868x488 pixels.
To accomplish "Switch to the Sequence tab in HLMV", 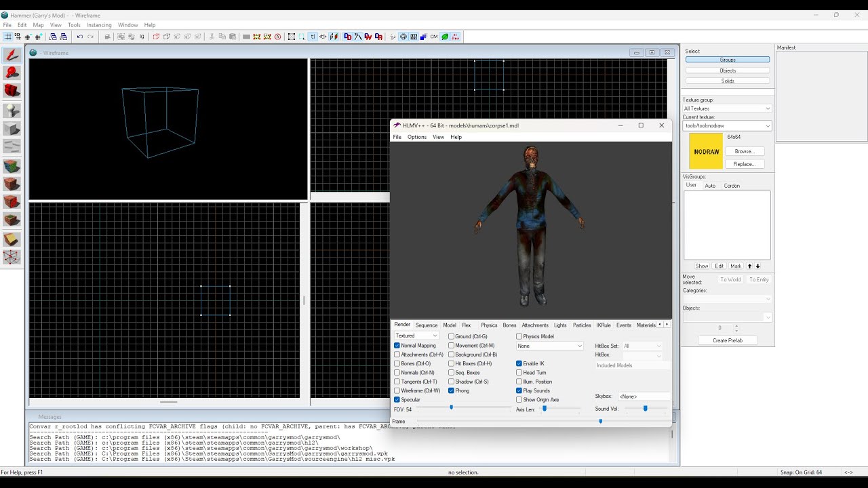I will click(427, 325).
